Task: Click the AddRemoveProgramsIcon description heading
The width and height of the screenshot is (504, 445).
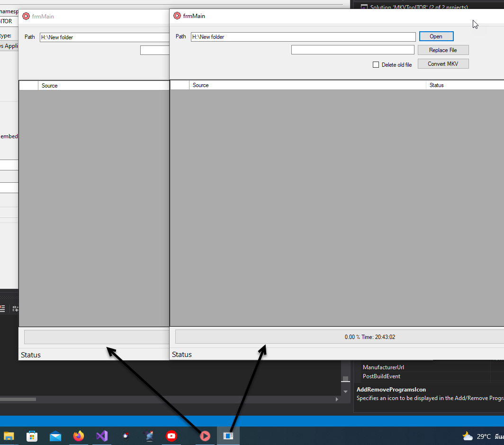Action: [391, 390]
